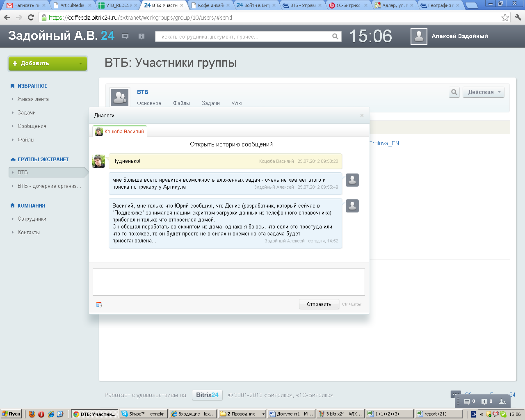
Task: Close the Диалоги popup with the x
Action: pos(362,115)
